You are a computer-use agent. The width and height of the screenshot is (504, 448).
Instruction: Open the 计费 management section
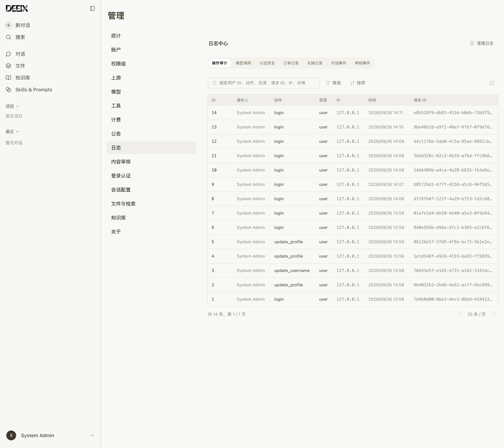point(151,120)
